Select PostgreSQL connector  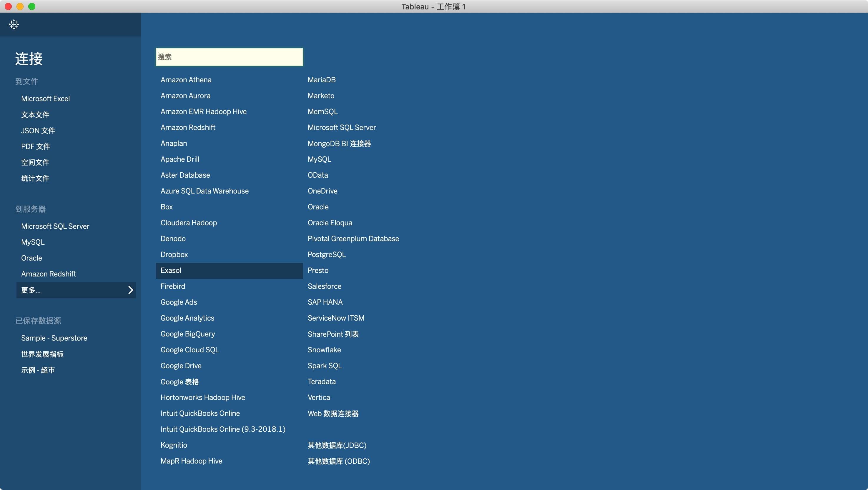coord(327,254)
